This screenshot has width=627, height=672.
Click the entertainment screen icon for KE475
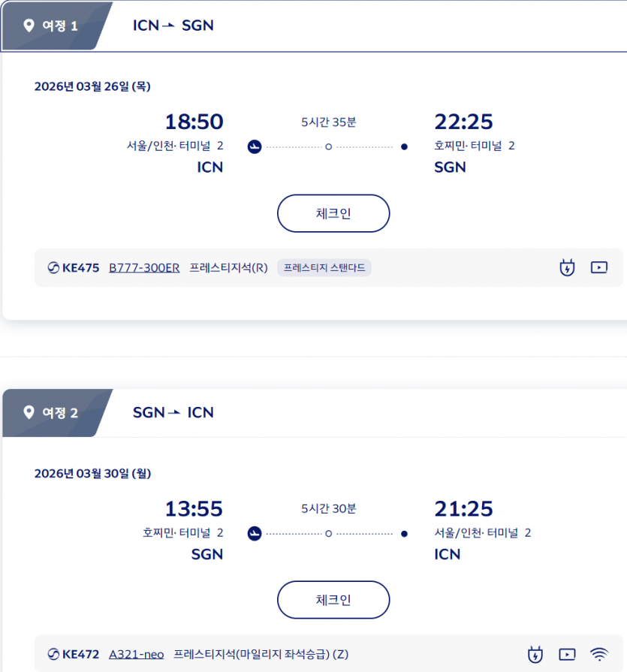598,267
